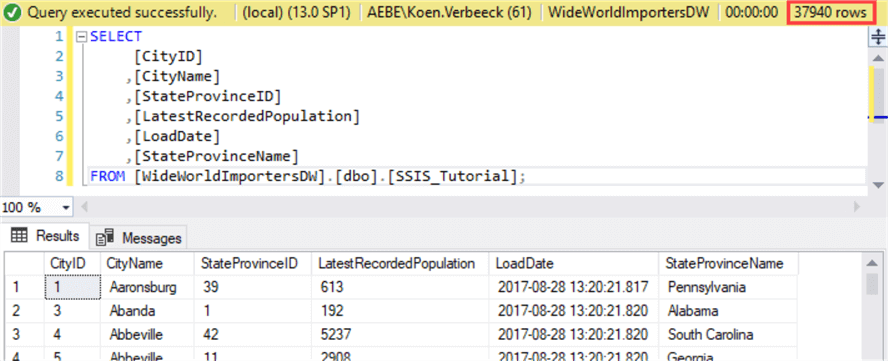Click the Abanda city name cell
Screen dimensions: 888x361
(148, 311)
